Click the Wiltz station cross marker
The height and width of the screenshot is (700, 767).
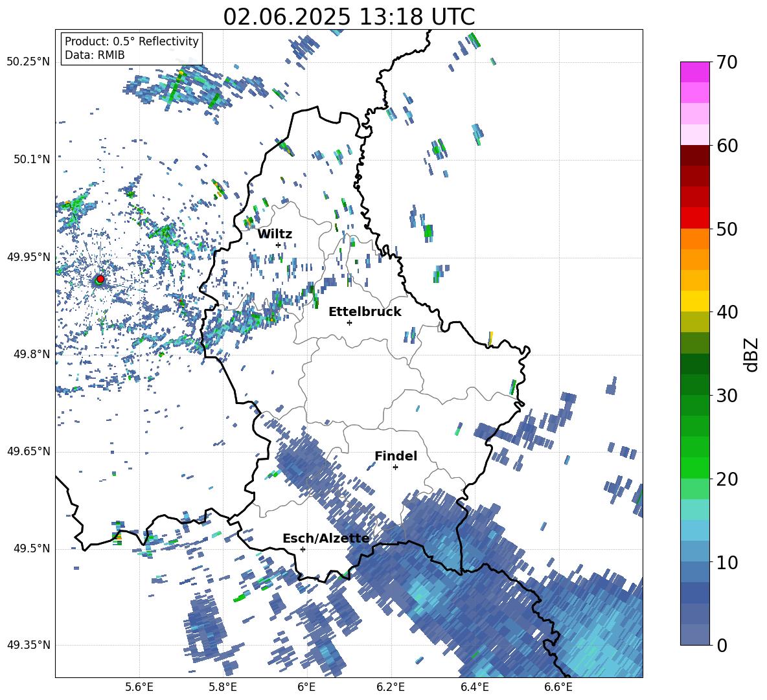coord(278,245)
